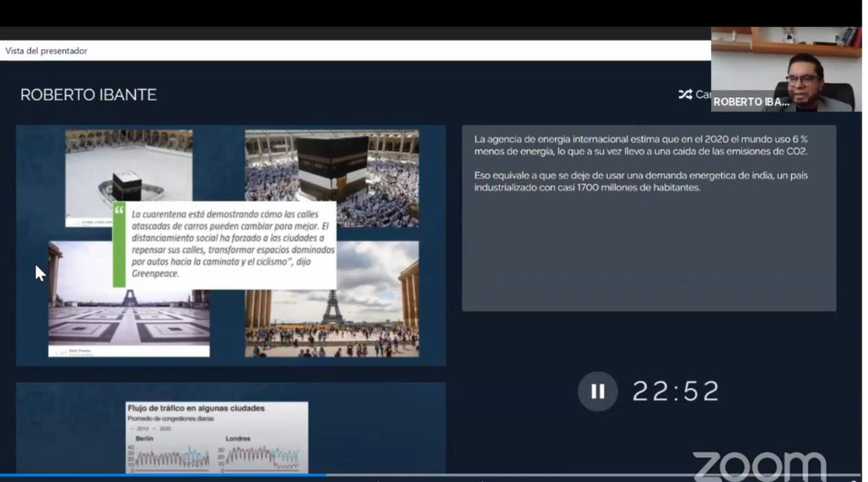The height and width of the screenshot is (482, 868).
Task: Click the shuffle arrows icon
Action: tap(685, 95)
